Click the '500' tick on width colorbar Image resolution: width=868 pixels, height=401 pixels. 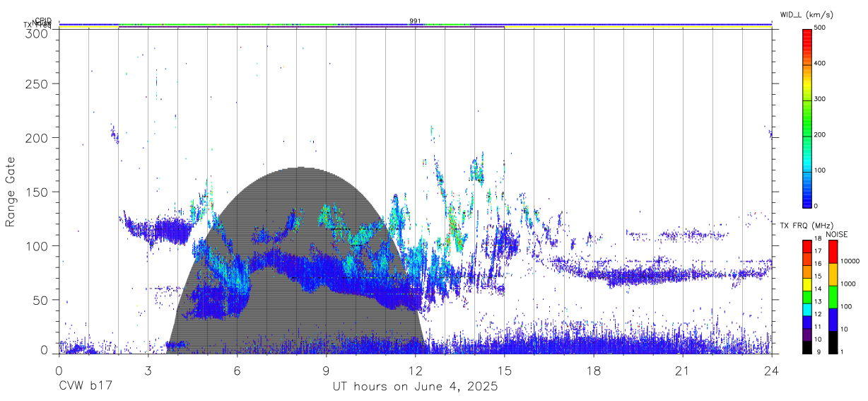point(820,28)
